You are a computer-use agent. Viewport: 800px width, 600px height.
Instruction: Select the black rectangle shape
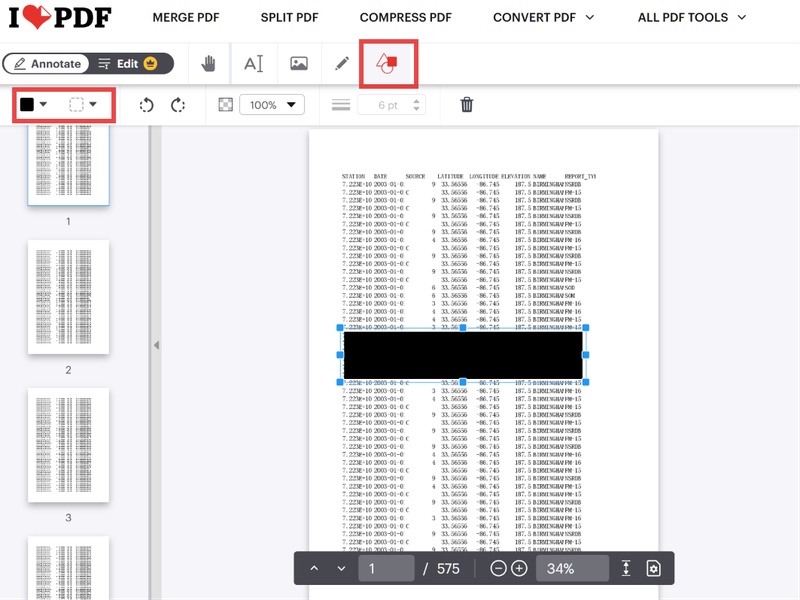[463, 355]
